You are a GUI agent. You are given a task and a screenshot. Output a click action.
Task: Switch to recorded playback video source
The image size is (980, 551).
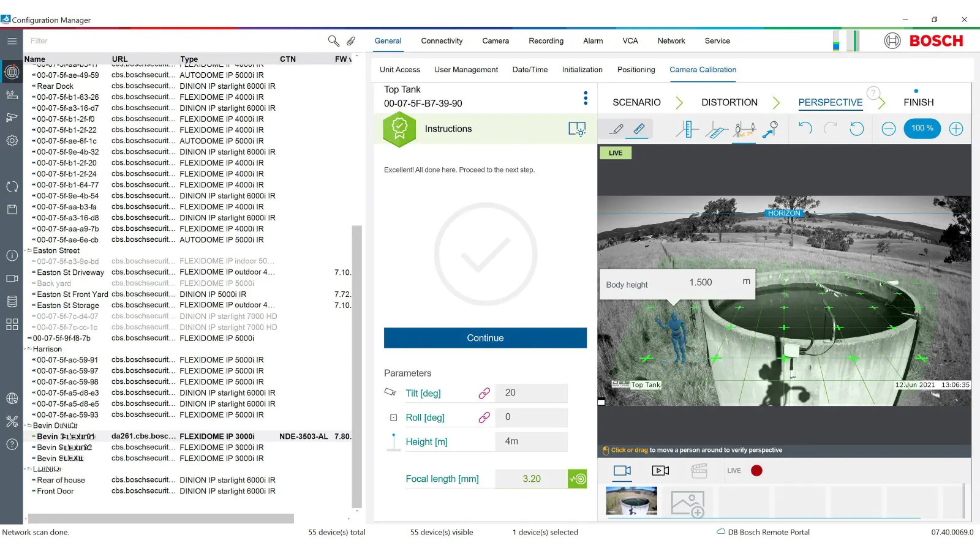[660, 471]
